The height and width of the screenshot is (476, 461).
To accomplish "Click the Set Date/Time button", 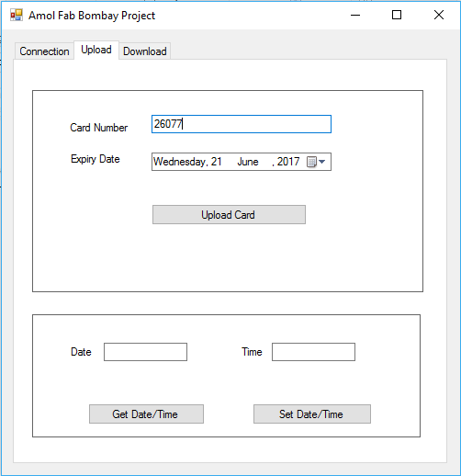I will pos(312,414).
